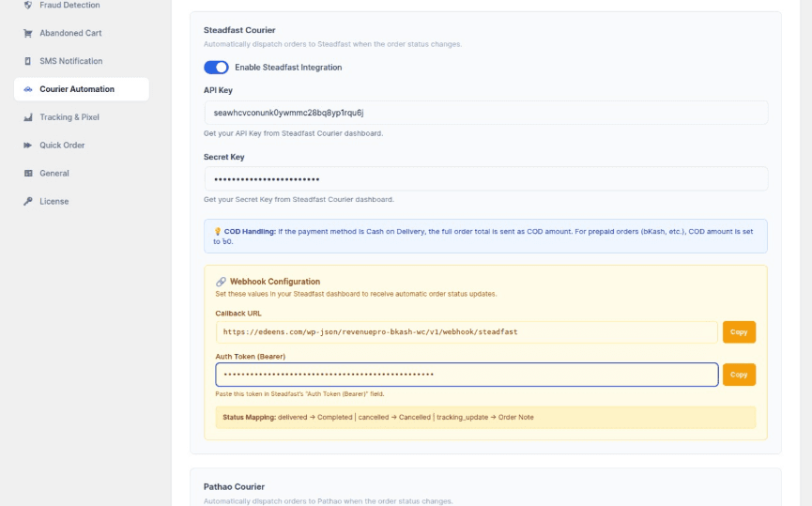The width and height of the screenshot is (812, 506).
Task: Click the Tracking & Pixel chart icon
Action: click(x=28, y=117)
